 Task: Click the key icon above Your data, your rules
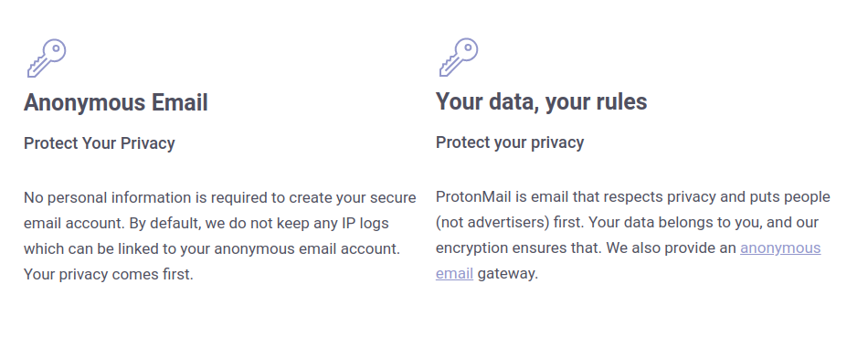tap(459, 57)
